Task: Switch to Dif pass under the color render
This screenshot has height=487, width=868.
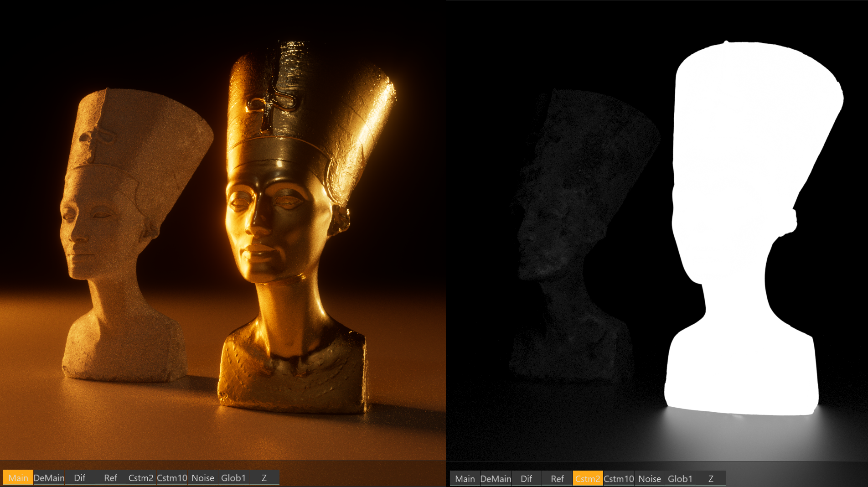Action: coord(80,477)
